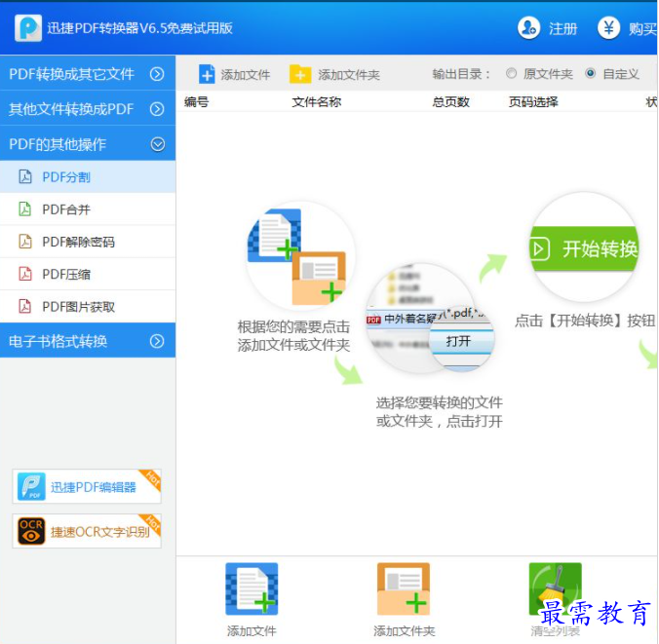Click the 捷速OCR文字识别 promo link

(x=87, y=531)
